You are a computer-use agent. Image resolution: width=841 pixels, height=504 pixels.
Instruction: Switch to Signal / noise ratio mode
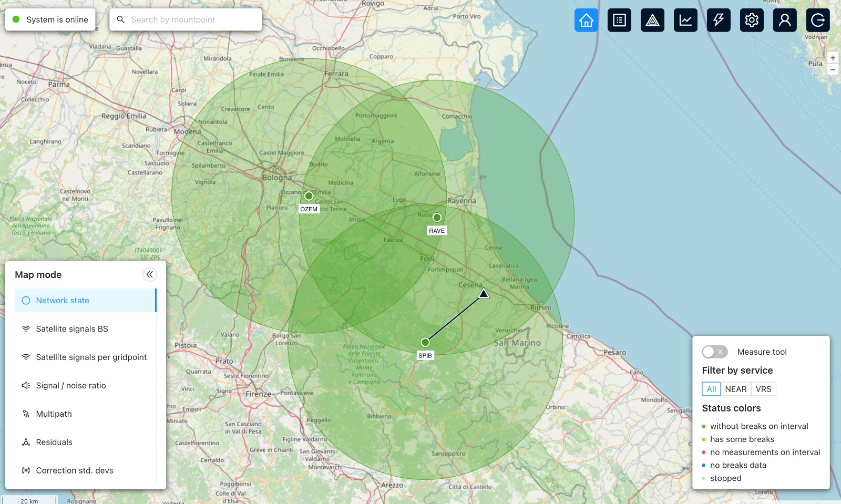coord(71,386)
